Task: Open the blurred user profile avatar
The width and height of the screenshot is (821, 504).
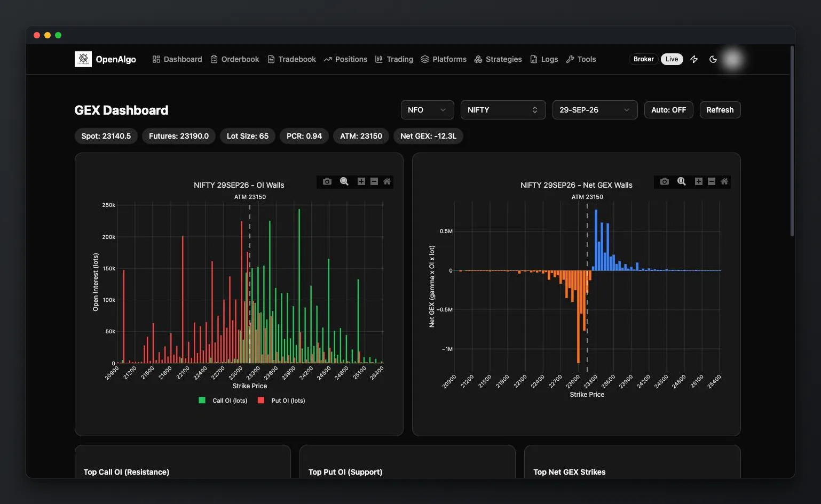Action: pos(732,59)
